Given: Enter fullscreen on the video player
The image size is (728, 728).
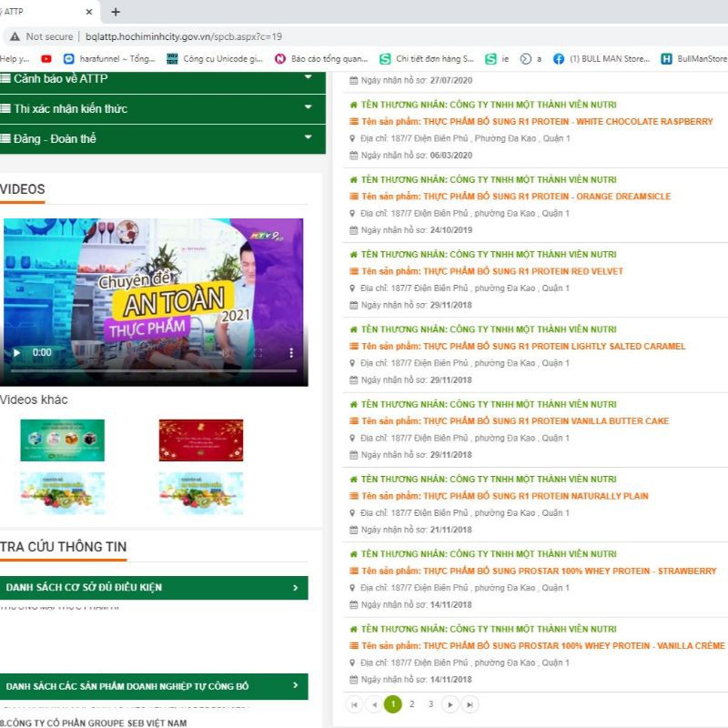Looking at the screenshot, I should [258, 353].
